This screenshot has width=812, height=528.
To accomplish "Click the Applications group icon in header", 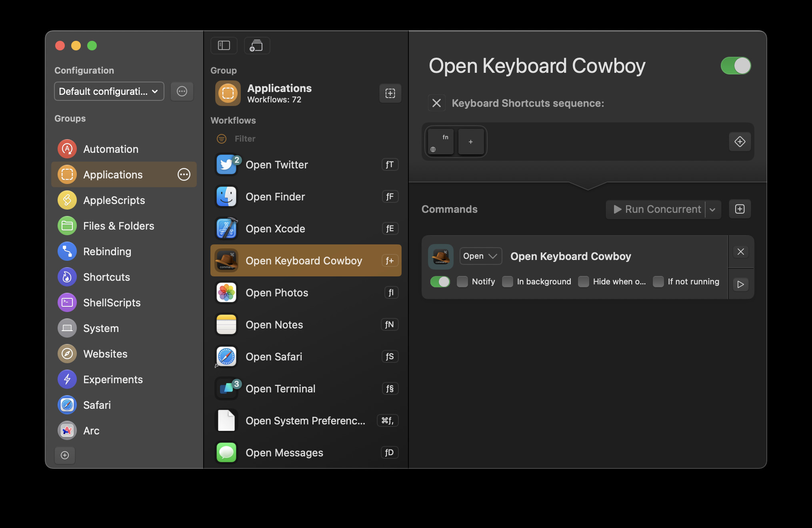I will (x=228, y=93).
